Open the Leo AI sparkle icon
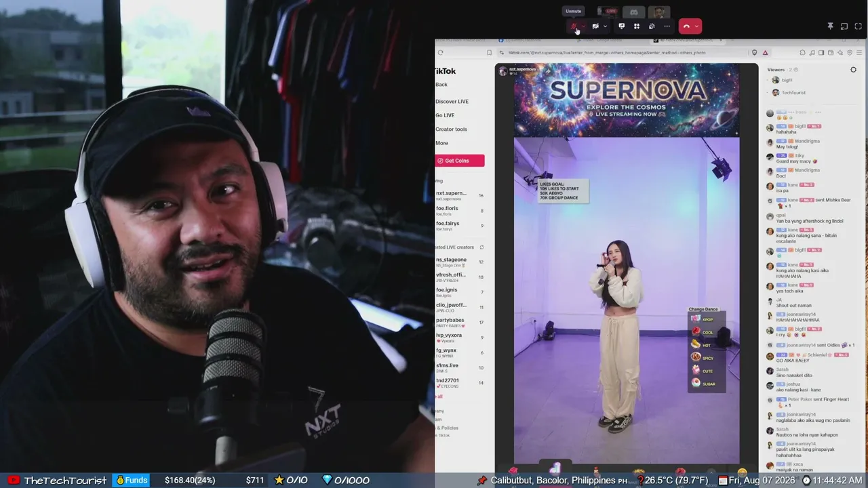 840,52
